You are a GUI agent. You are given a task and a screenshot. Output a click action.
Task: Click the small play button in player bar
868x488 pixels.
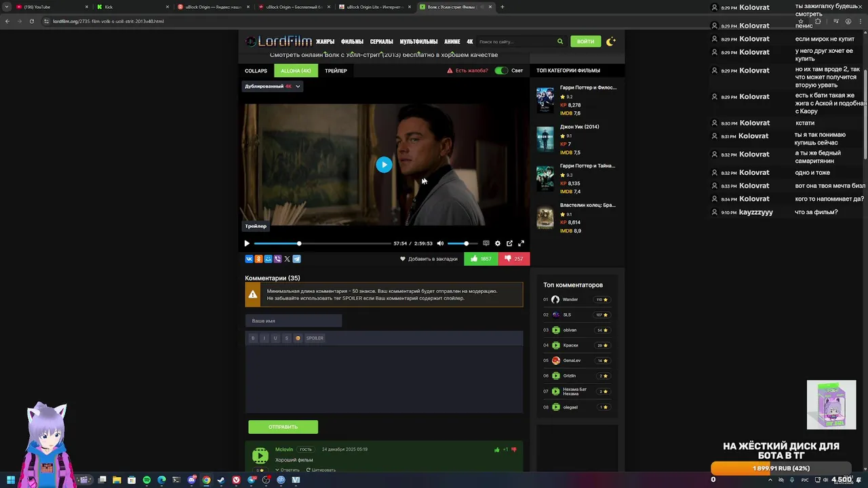point(247,243)
